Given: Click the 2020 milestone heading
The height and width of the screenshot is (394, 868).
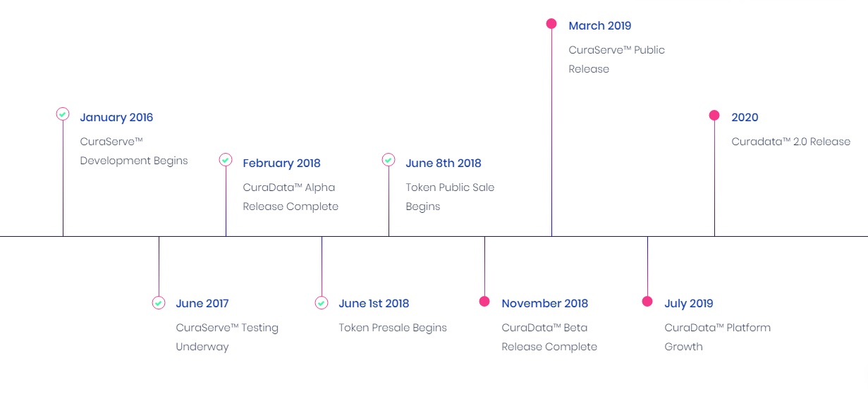Looking at the screenshot, I should pos(745,118).
